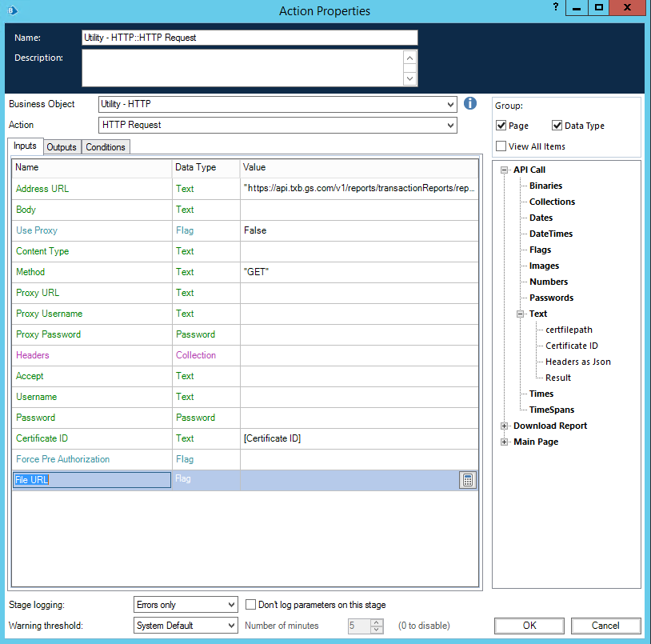Collapse the Text tree node
651x644 pixels.
click(x=520, y=314)
